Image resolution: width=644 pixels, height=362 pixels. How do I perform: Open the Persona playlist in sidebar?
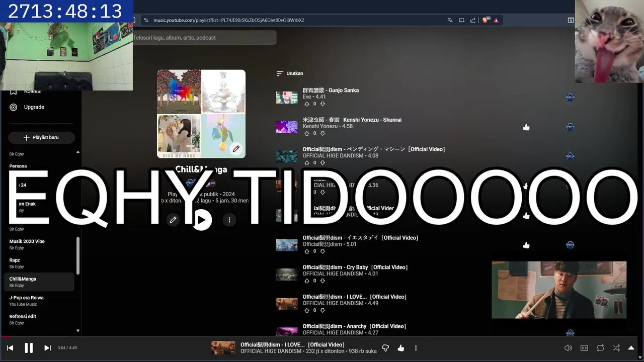(18, 166)
